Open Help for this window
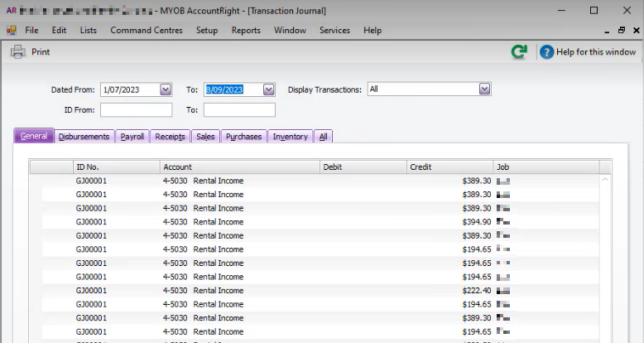Image resolution: width=644 pixels, height=343 pixels. 589,52
